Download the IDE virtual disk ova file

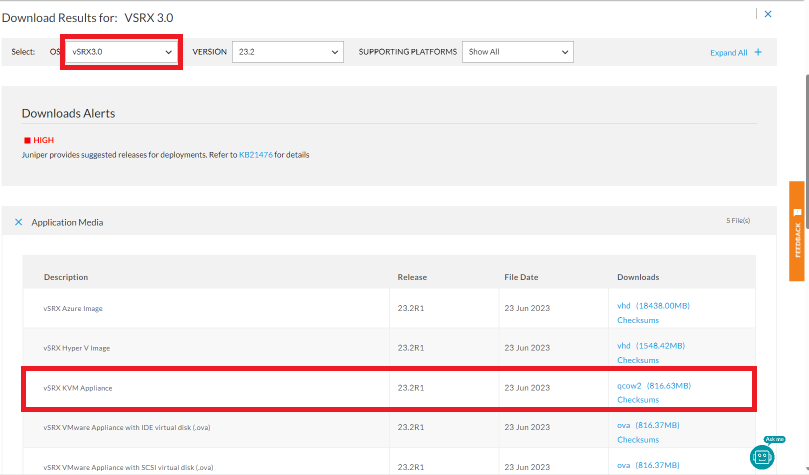pos(648,425)
